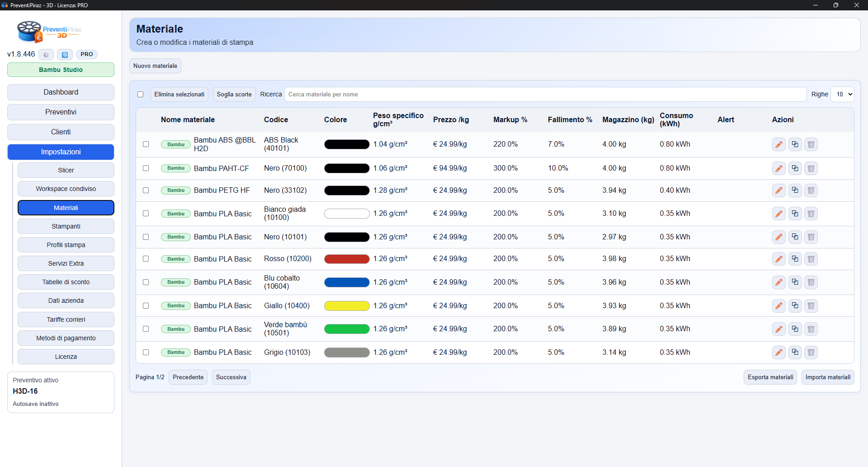Check the Bambu PAHT-CF row checkbox

146,168
